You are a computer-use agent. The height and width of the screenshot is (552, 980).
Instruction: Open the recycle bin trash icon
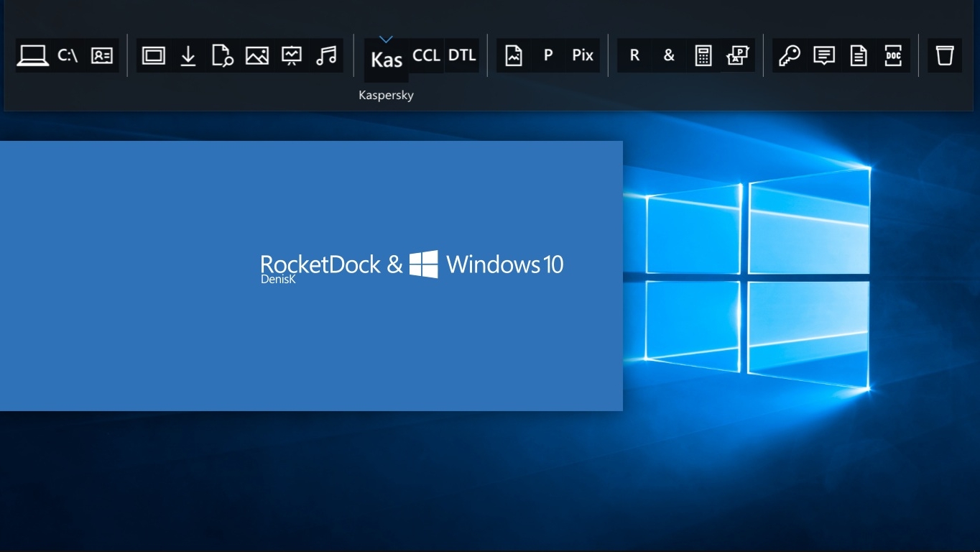[945, 55]
